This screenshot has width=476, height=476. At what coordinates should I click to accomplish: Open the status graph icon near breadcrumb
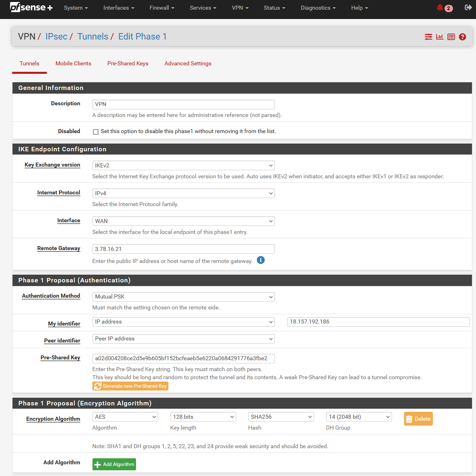439,36
